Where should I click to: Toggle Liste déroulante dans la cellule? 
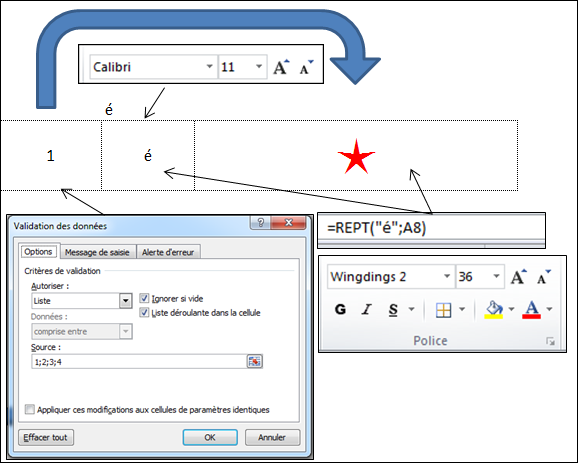144,313
